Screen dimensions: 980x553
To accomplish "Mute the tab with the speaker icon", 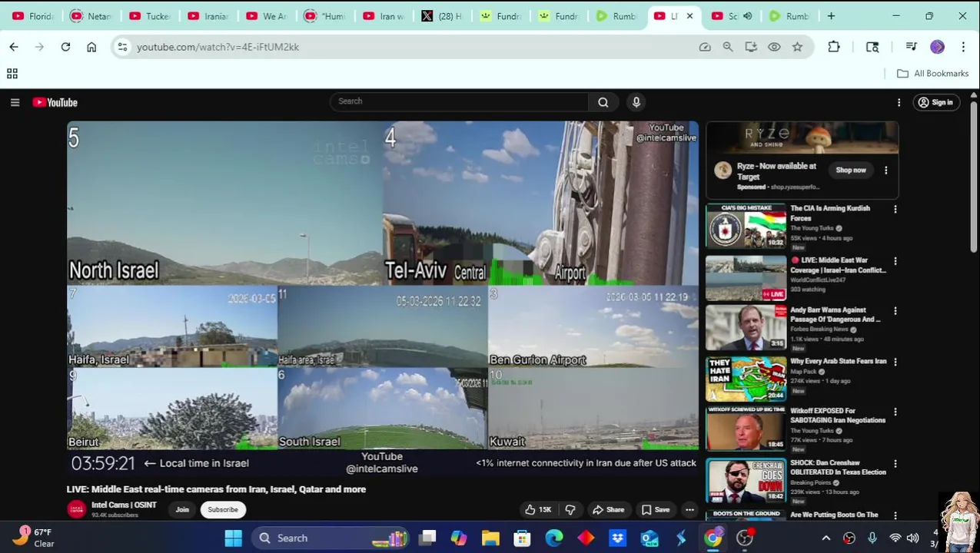I will pyautogui.click(x=747, y=16).
